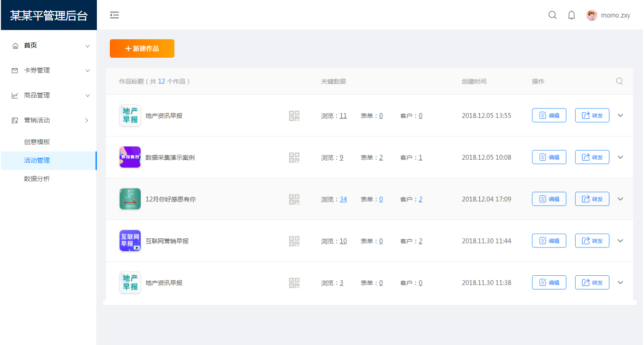Image resolution: width=644 pixels, height=345 pixels.
Task: Edit the 互联网营销早报 work
Action: (549, 241)
